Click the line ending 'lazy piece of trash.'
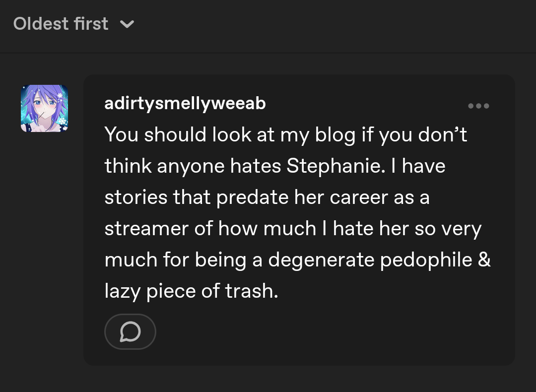This screenshot has height=392, width=536. pos(192,291)
